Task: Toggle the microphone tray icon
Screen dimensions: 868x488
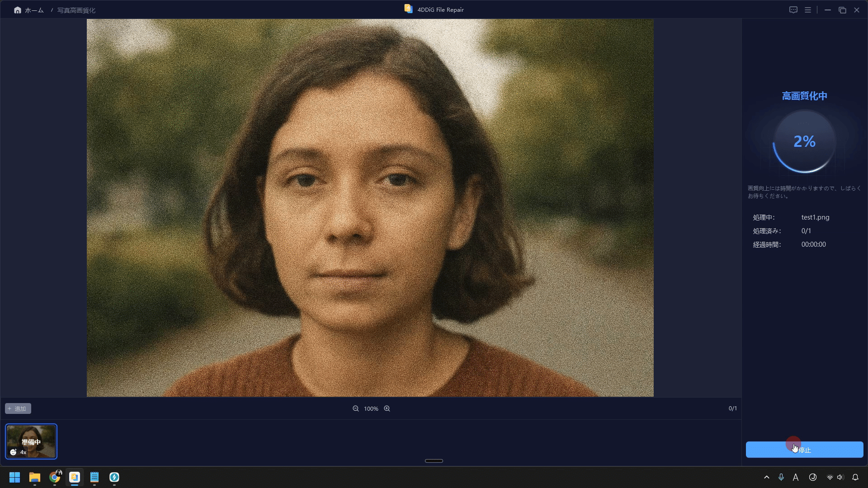Action: [x=781, y=477]
